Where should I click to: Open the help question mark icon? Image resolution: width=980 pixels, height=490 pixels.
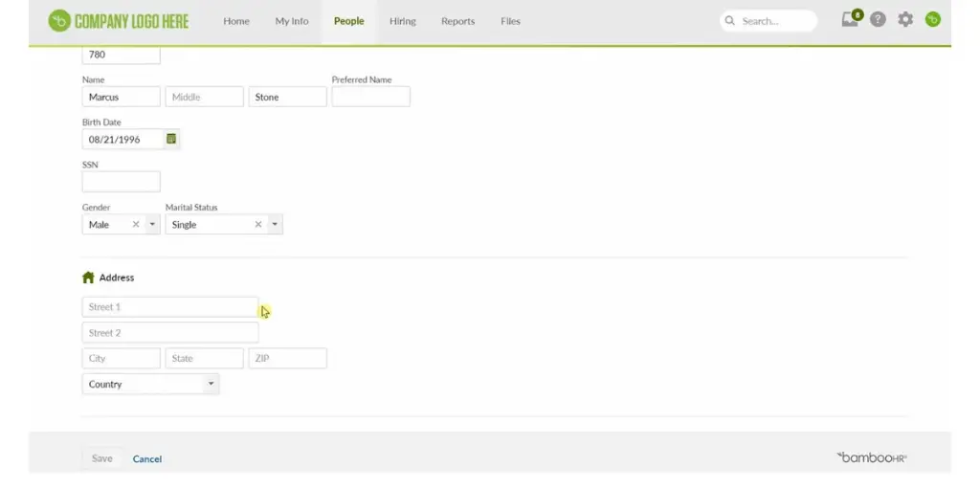click(x=878, y=20)
